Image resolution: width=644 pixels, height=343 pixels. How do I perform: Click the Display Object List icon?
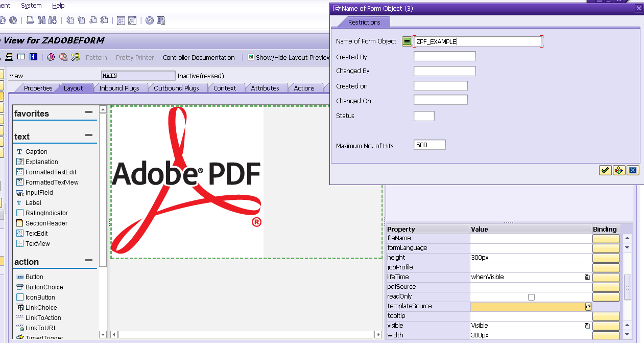pyautogui.click(x=21, y=57)
